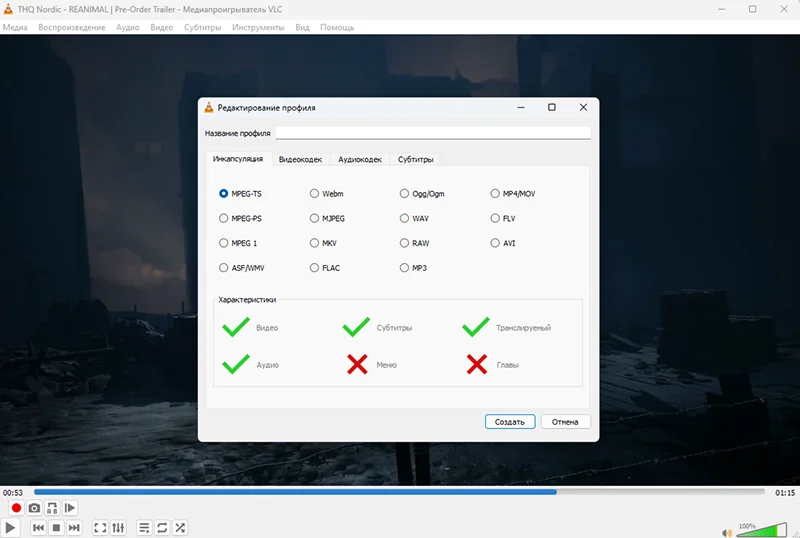Open the Инструменты menu

click(257, 27)
